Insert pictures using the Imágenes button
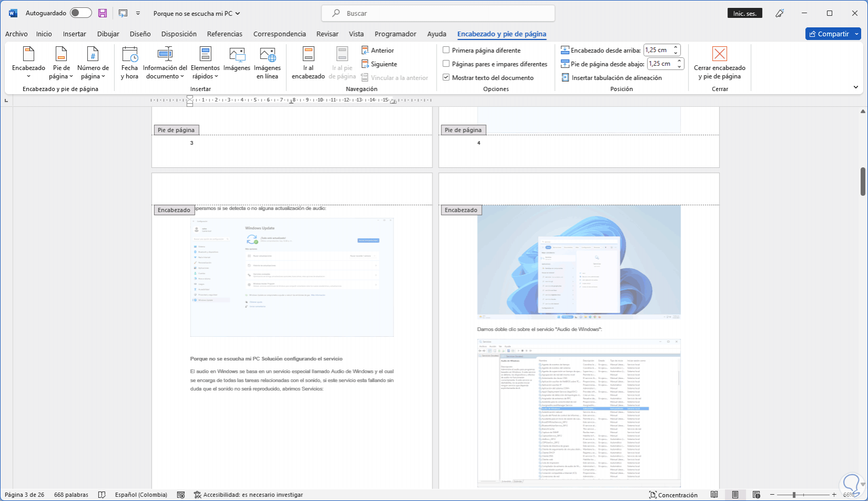 point(237,59)
